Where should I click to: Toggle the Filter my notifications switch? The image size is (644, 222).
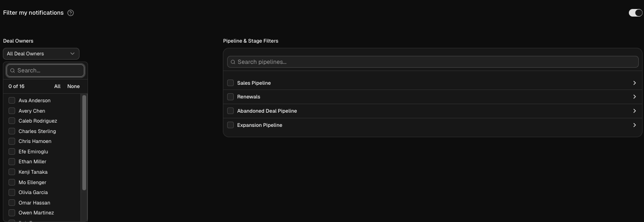(635, 13)
